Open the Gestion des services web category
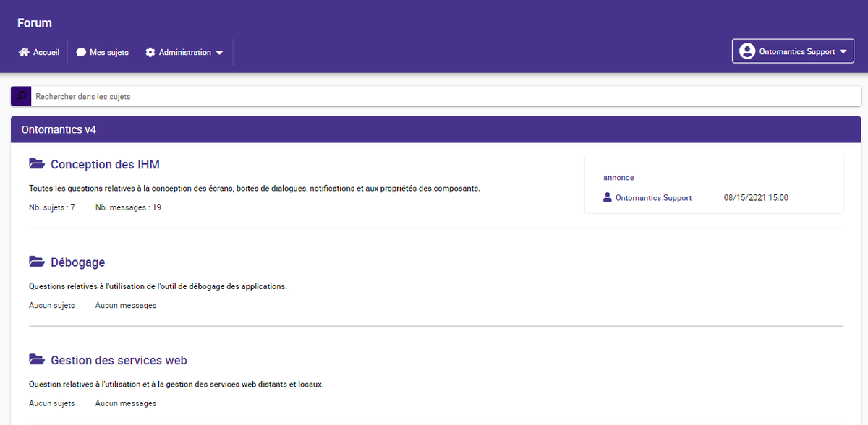The height and width of the screenshot is (425, 868). pos(119,360)
